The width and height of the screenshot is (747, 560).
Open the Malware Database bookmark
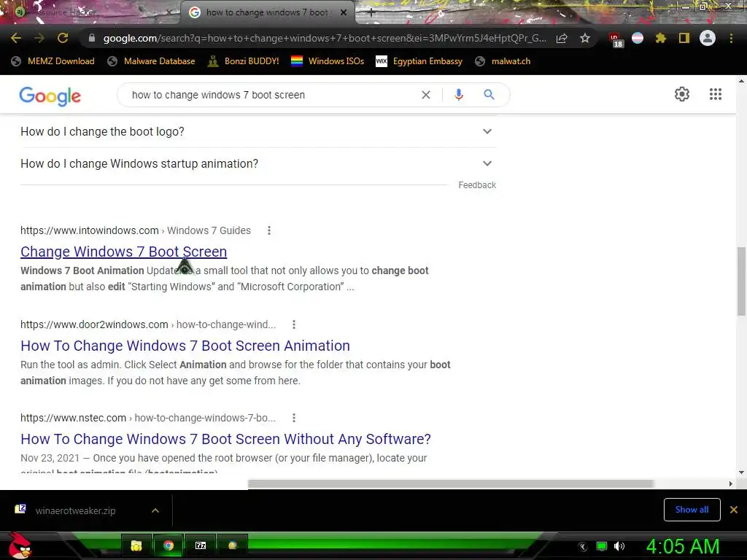click(x=152, y=61)
